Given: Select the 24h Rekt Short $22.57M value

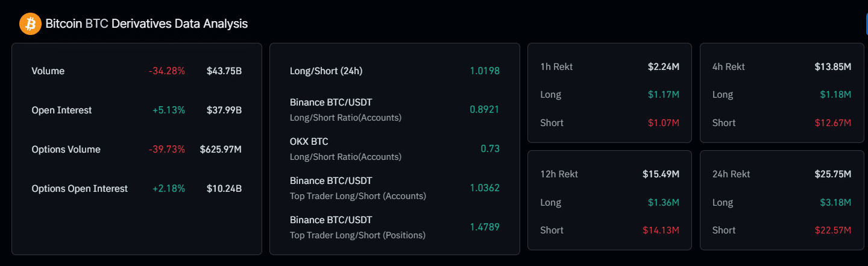Looking at the screenshot, I should tap(831, 230).
